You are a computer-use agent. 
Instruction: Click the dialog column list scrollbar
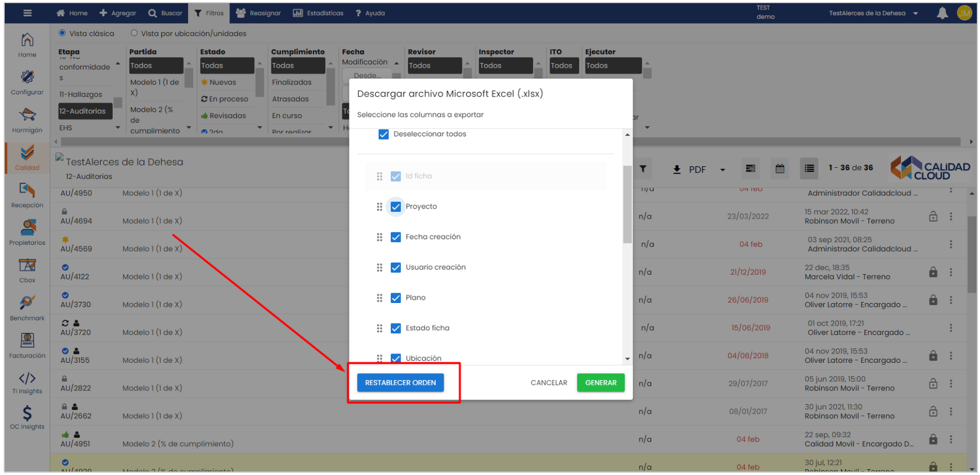tap(627, 204)
